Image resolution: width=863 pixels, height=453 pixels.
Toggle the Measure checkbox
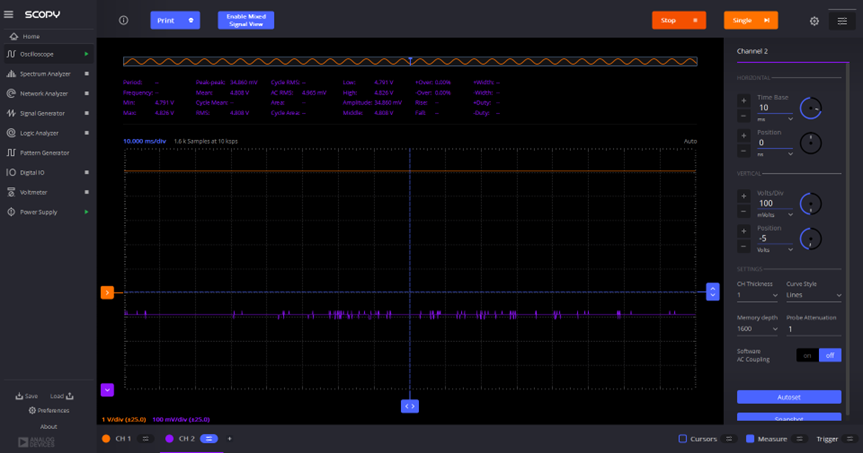click(x=750, y=439)
